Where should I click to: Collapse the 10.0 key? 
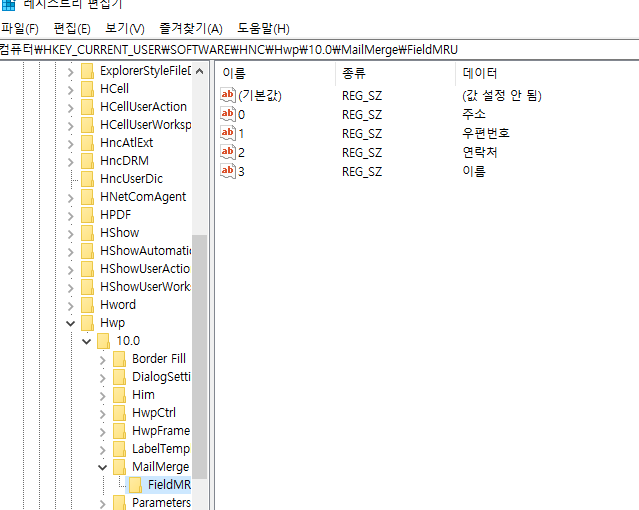[86, 342]
